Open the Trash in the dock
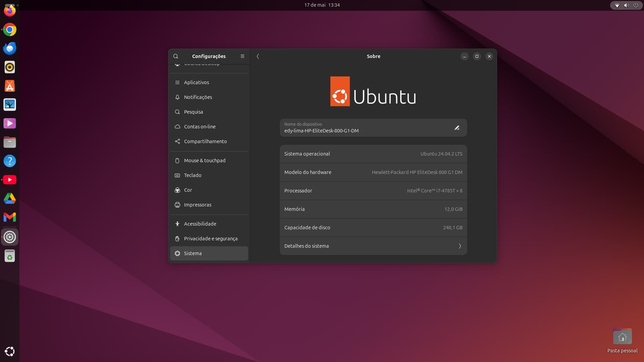 tap(10, 256)
